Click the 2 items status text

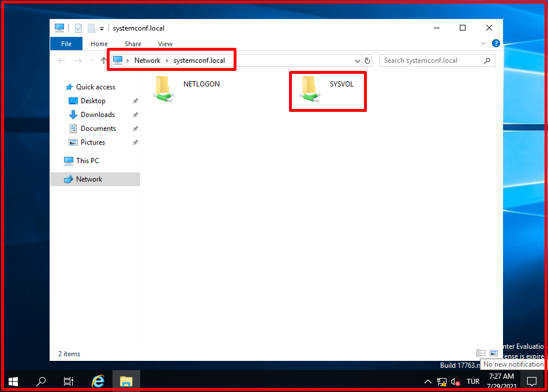click(69, 354)
